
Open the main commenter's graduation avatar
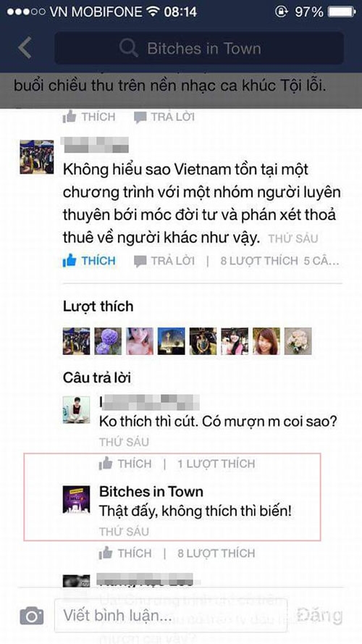(36, 156)
